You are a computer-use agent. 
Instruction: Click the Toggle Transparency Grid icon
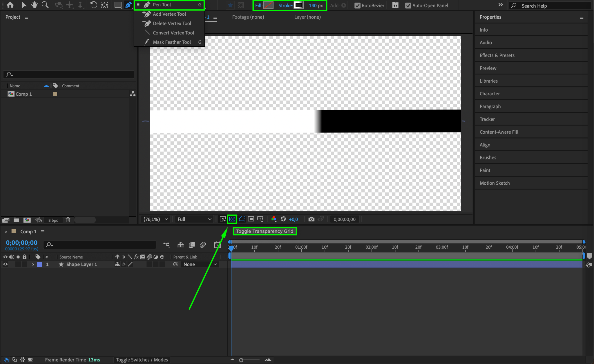click(232, 219)
